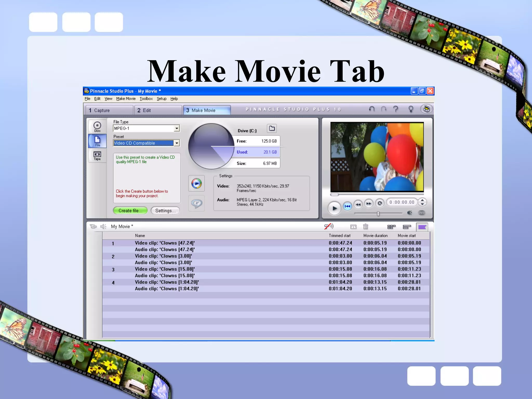Expand the Preset dropdown arrow
The image size is (532, 399).
click(177, 143)
